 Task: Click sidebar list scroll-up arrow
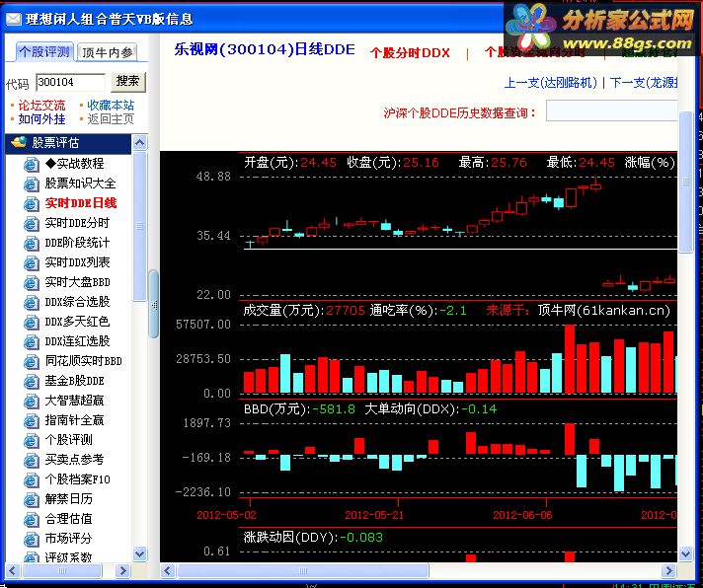click(x=140, y=143)
